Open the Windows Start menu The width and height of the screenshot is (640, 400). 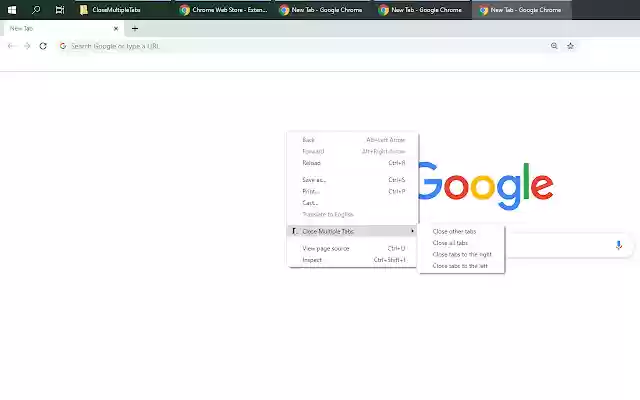click(x=12, y=10)
